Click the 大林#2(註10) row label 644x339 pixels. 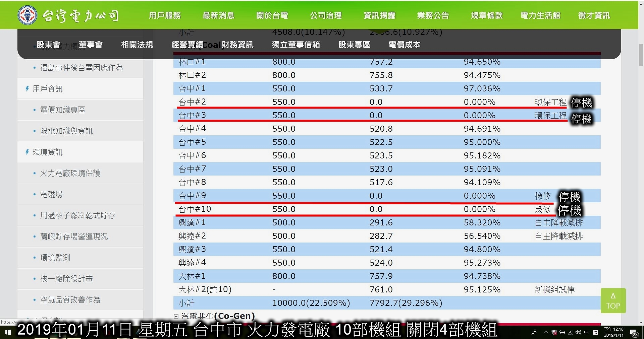[x=205, y=289]
